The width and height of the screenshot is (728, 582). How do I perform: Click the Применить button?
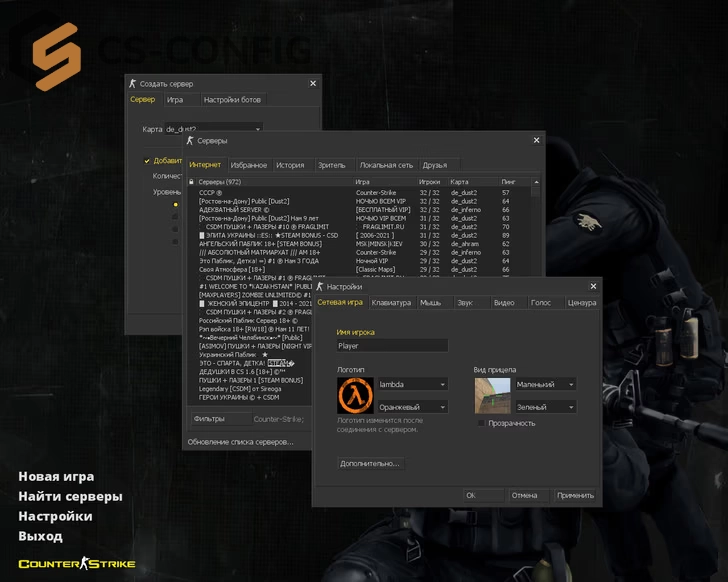click(x=575, y=495)
